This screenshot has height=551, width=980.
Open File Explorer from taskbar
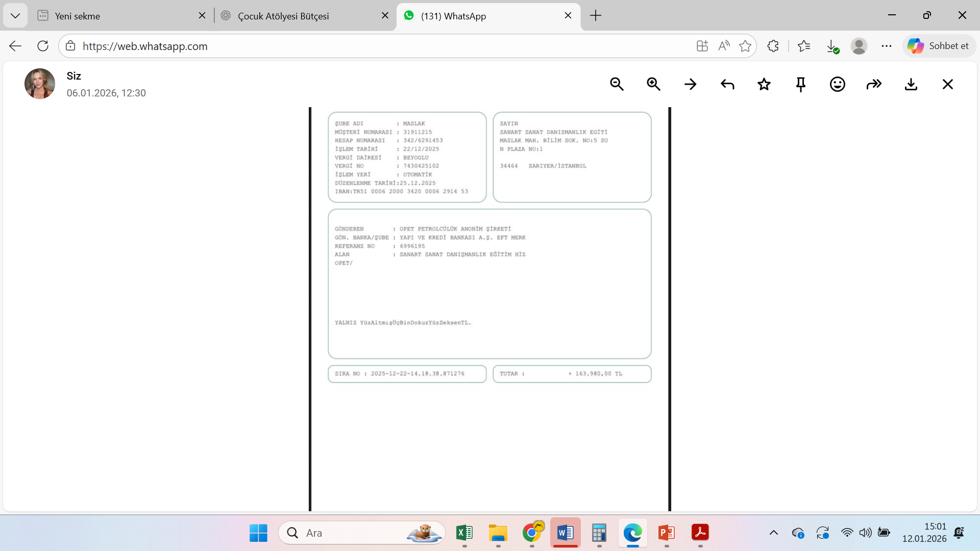pyautogui.click(x=498, y=533)
